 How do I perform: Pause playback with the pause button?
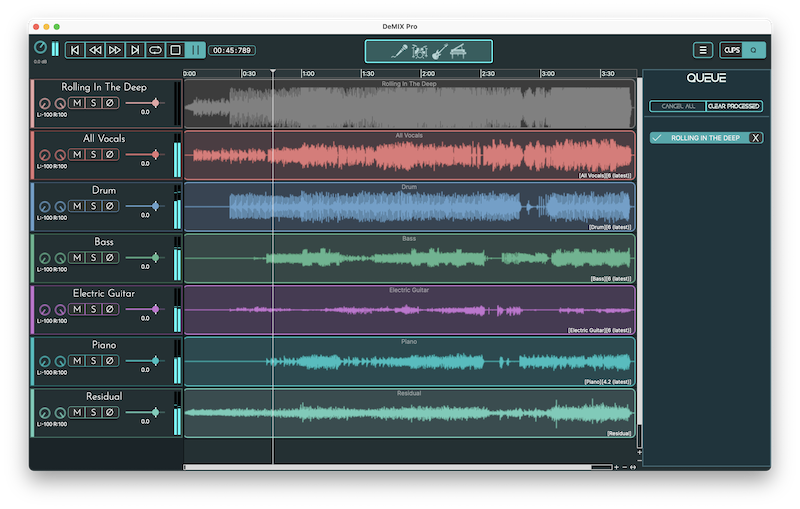coord(195,50)
